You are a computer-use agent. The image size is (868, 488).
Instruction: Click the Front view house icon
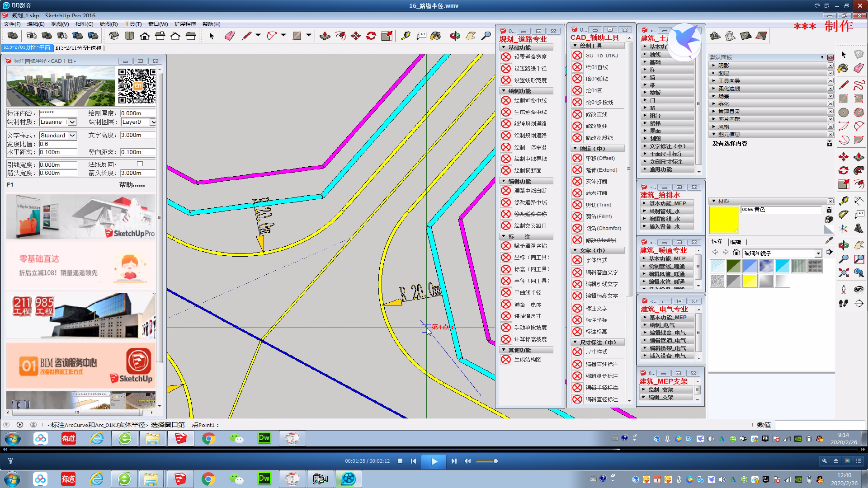145,36
